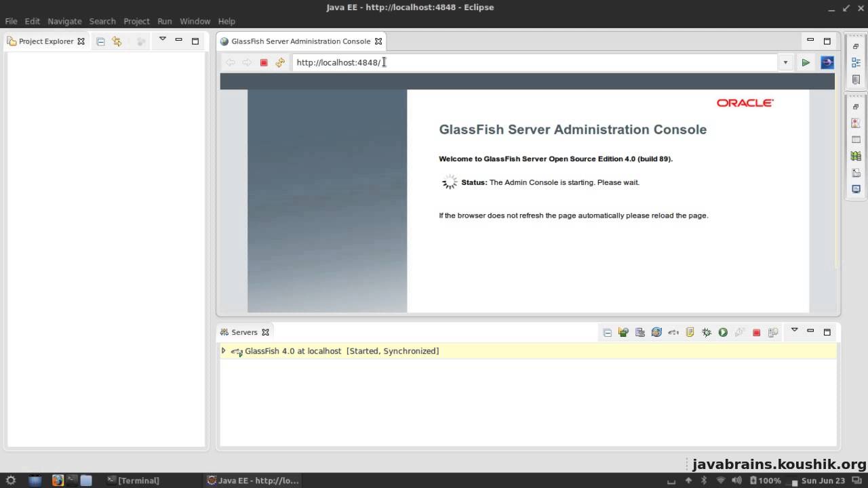Image resolution: width=868 pixels, height=488 pixels.
Task: Stop page loading with red square
Action: pos(264,62)
